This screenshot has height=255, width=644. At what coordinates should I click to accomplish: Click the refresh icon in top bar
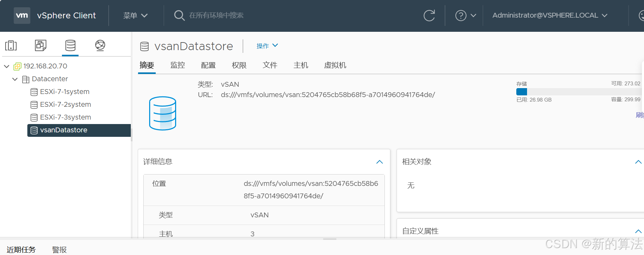(x=429, y=16)
